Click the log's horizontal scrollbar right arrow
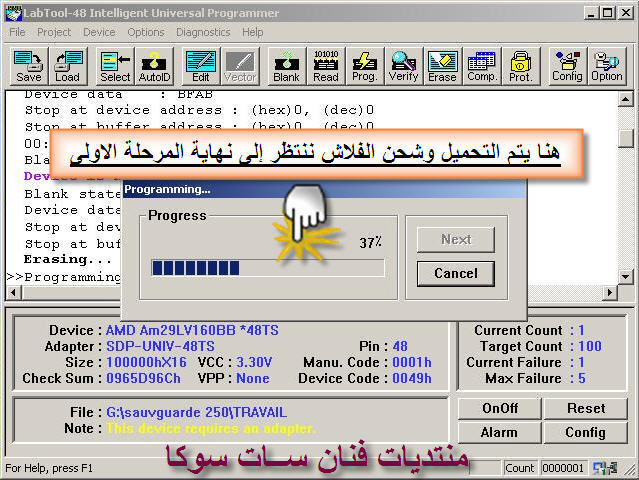The image size is (639, 480). [x=609, y=291]
